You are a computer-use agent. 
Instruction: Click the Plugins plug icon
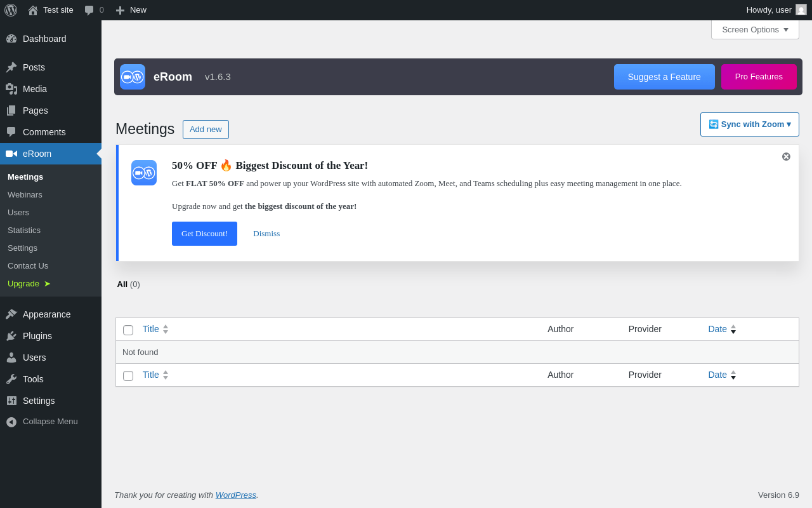click(11, 336)
